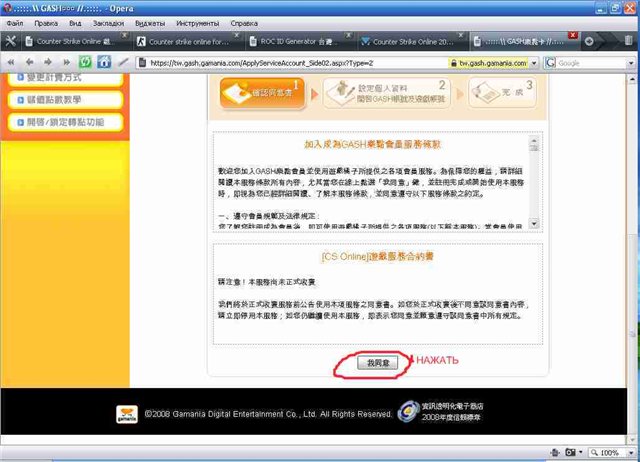
Task: Open the Виджеты menu
Action: [150, 23]
